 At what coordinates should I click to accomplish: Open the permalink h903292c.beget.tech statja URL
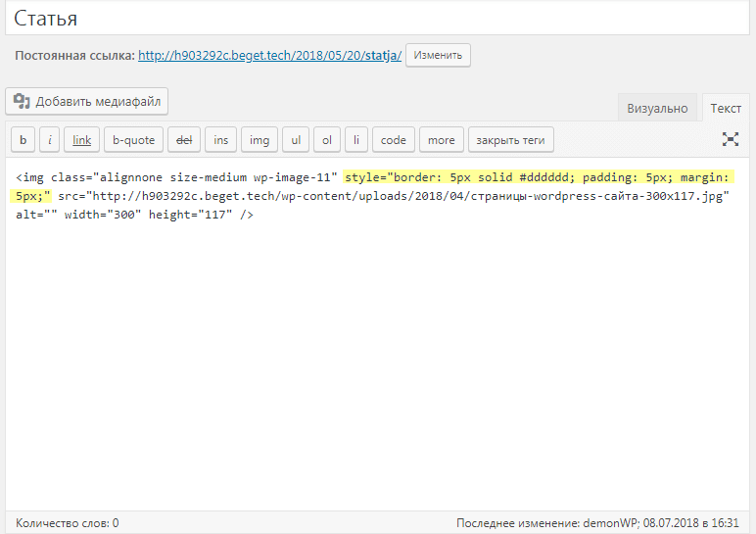click(269, 56)
